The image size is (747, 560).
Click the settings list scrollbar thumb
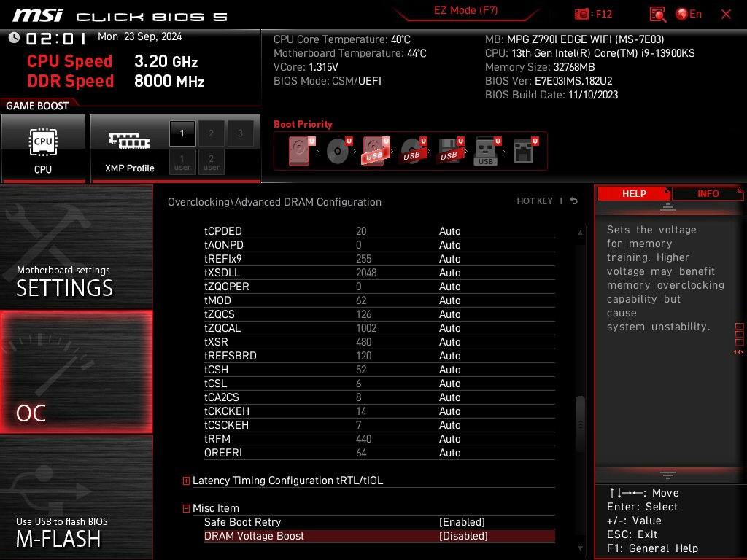click(580, 424)
